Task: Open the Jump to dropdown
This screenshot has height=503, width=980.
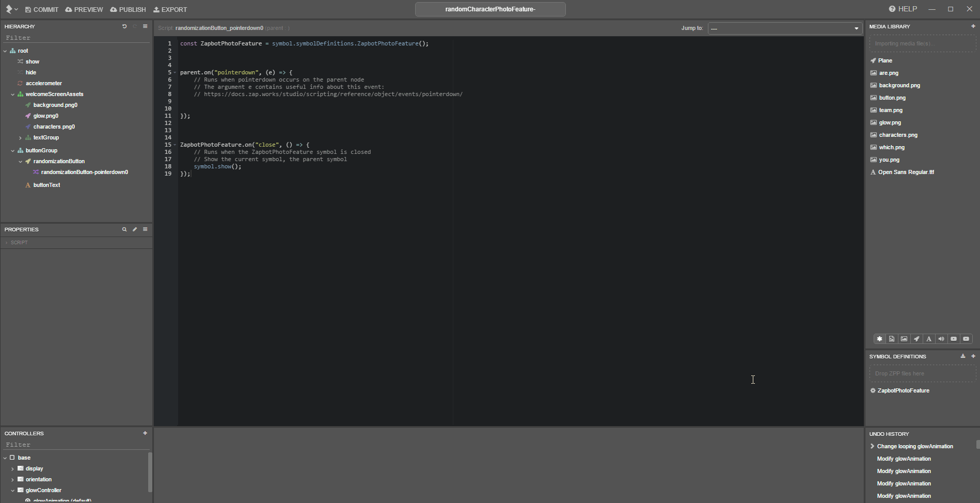Action: [x=785, y=28]
